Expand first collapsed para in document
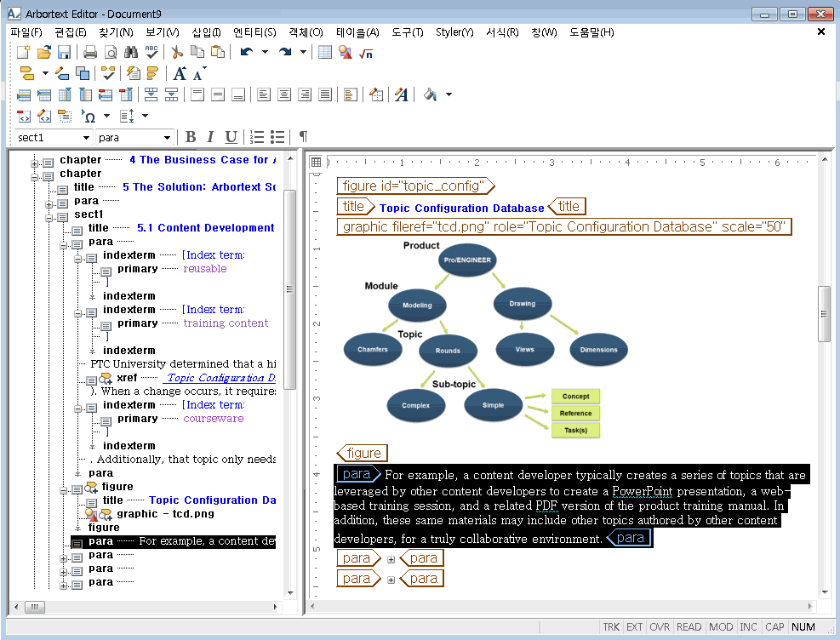Screen dimensions: 840x640 pos(391,559)
